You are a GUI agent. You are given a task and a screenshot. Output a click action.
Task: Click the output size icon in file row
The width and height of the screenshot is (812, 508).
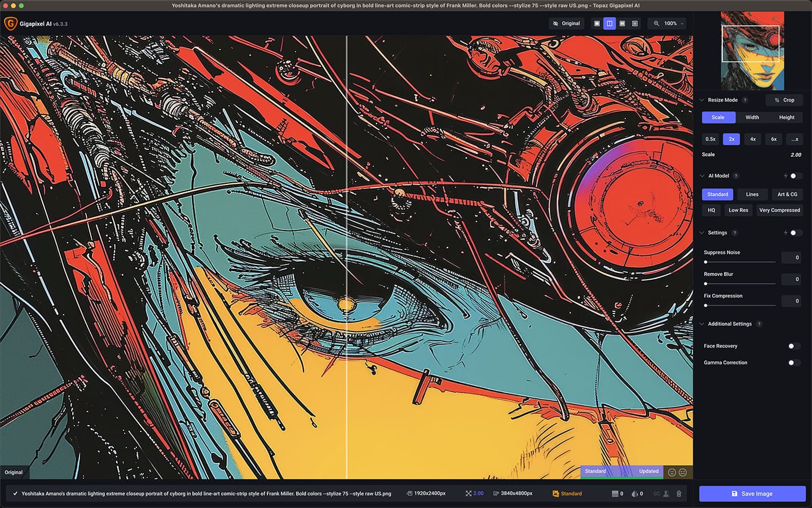(x=496, y=494)
